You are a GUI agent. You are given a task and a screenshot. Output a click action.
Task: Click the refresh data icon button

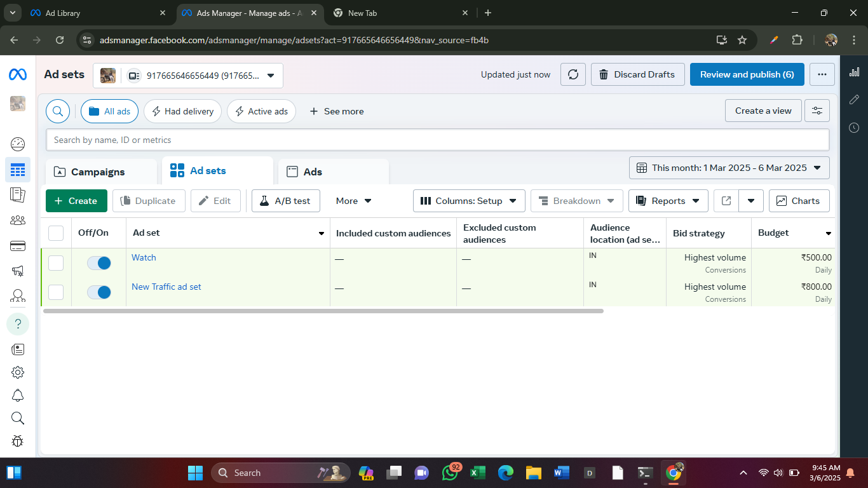point(573,74)
